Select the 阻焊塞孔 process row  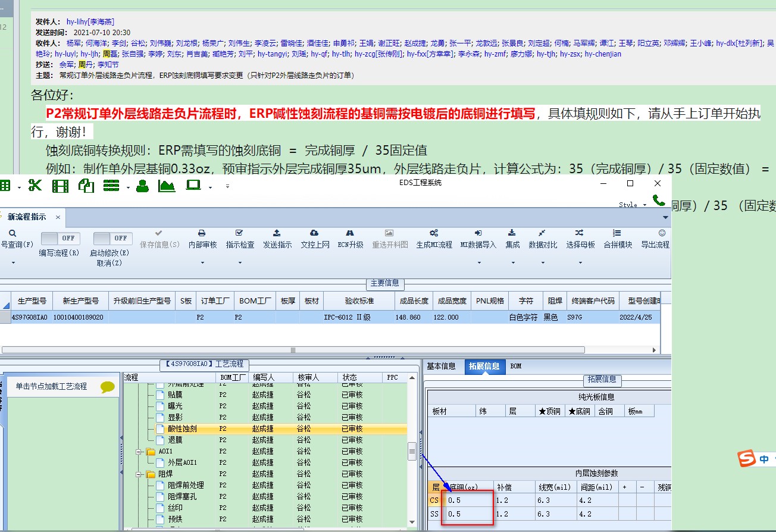(x=265, y=497)
